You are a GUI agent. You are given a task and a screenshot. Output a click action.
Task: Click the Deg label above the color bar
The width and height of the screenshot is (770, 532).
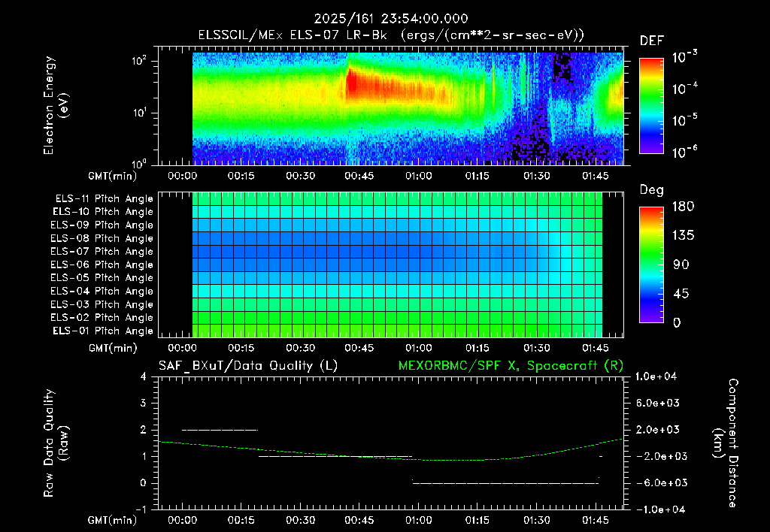(x=652, y=190)
